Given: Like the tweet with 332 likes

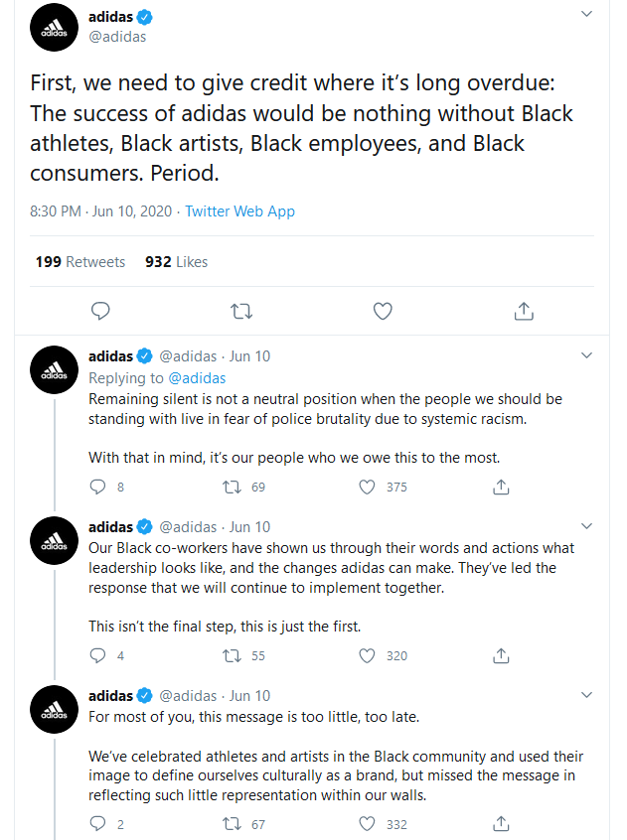Looking at the screenshot, I should 367,824.
